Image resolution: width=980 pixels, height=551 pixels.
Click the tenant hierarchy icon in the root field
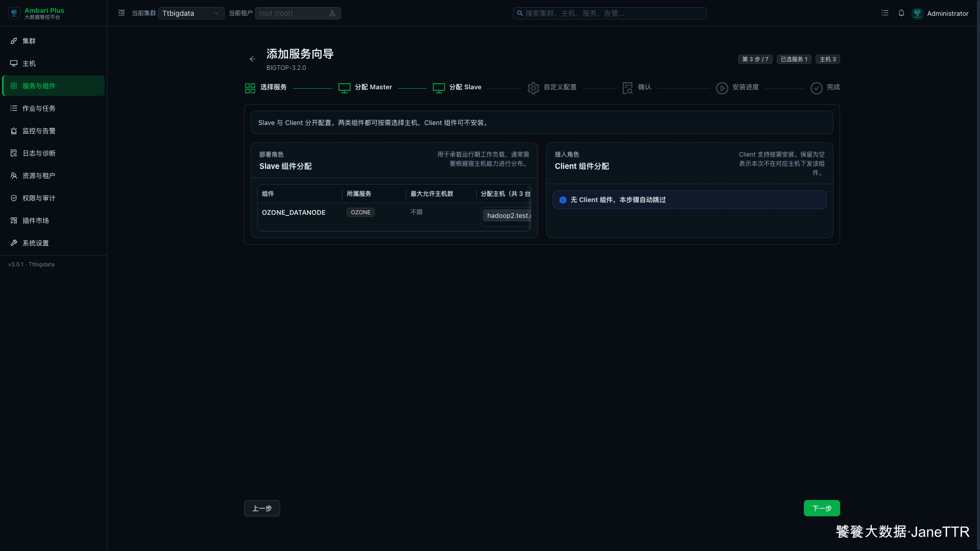pyautogui.click(x=332, y=13)
